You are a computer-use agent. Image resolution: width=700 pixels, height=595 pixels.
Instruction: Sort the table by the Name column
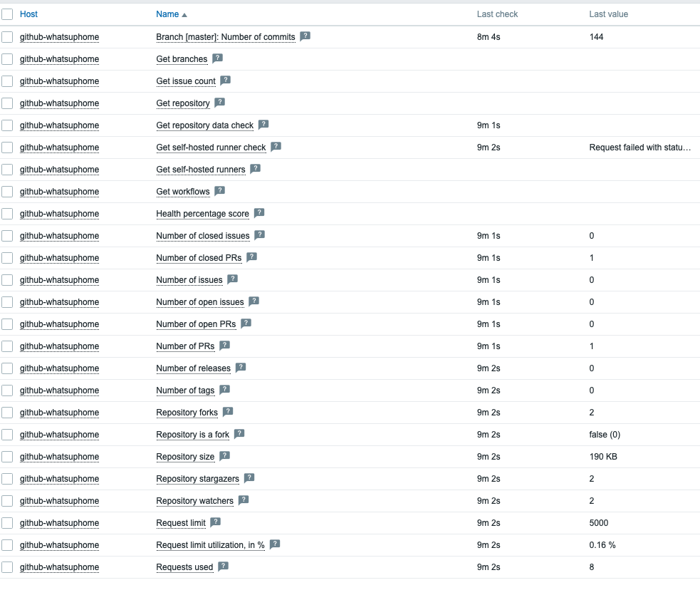point(168,14)
